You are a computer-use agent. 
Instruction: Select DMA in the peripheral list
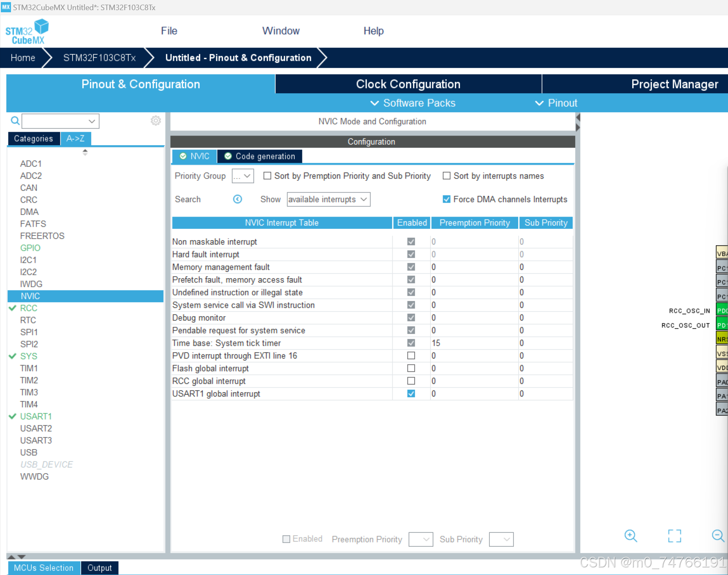[29, 212]
